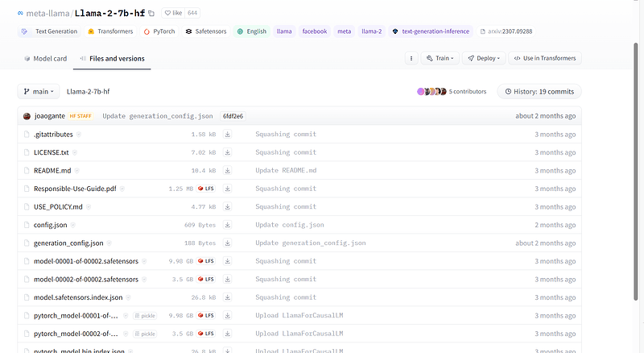644x353 pixels.
Task: Click LFS badge on Responsible-Use-Guide.pdf
Action: point(206,189)
